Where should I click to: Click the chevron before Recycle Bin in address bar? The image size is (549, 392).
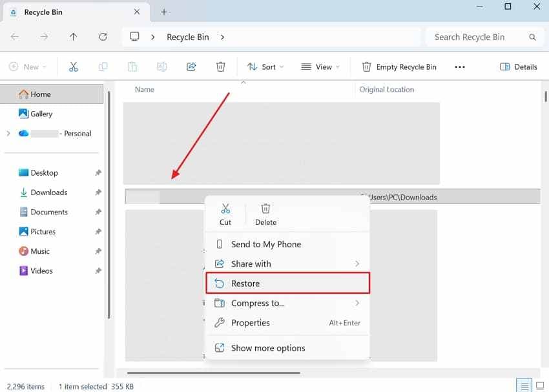pyautogui.click(x=152, y=37)
